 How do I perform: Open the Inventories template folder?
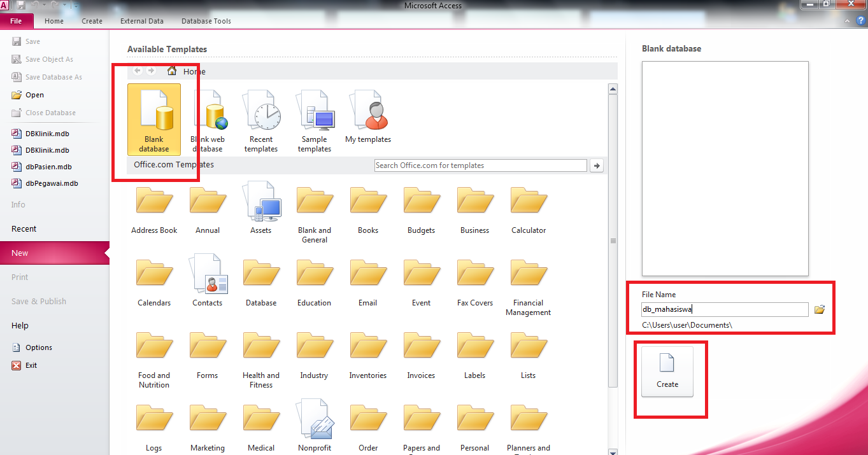tap(368, 354)
